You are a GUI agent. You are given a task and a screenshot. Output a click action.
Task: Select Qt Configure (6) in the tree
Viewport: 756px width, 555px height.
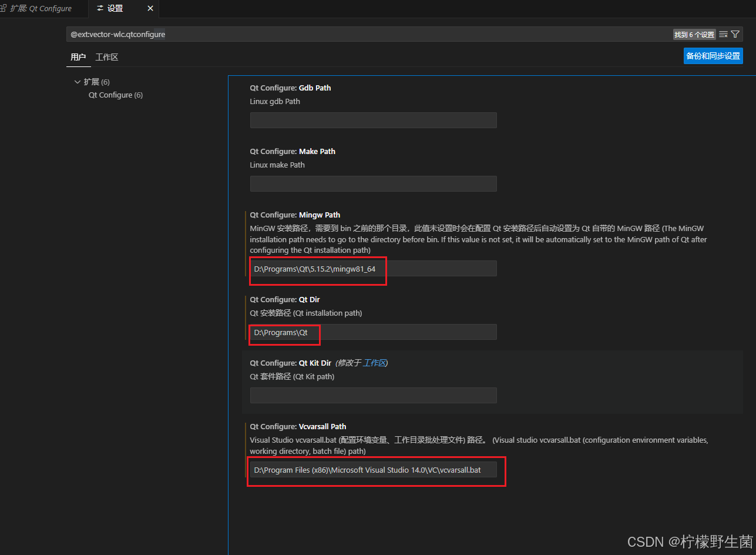[115, 95]
